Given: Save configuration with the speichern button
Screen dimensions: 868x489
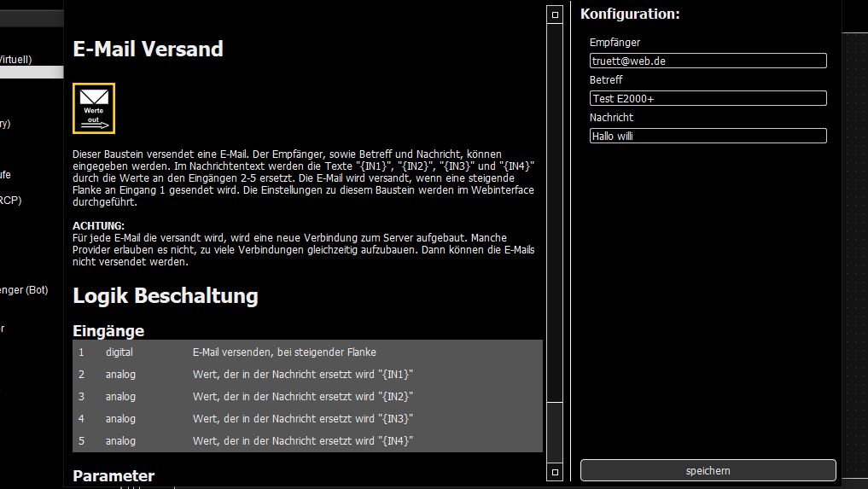Looking at the screenshot, I should click(708, 470).
